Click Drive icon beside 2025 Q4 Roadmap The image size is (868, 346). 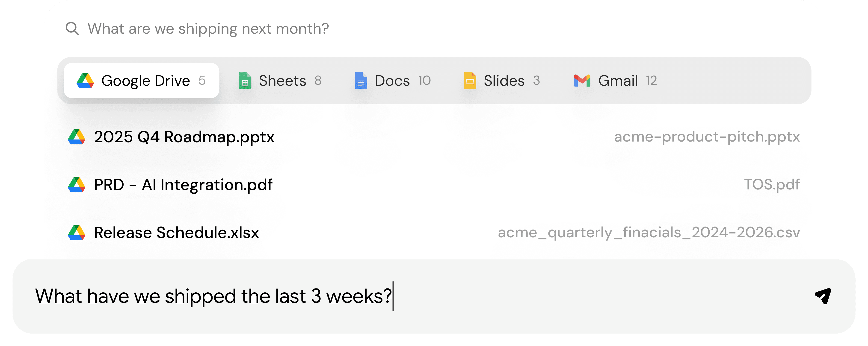[77, 137]
